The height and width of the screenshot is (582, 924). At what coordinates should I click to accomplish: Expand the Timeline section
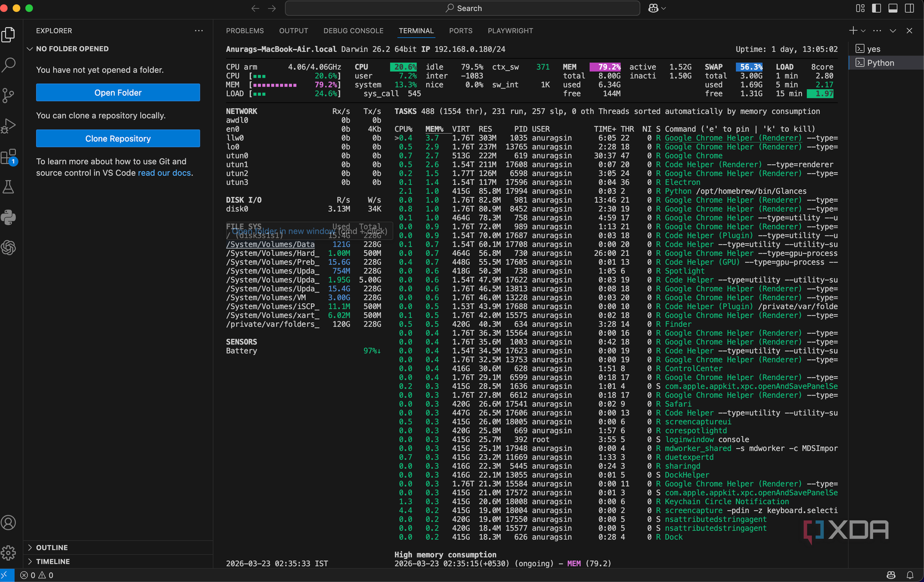coord(53,561)
